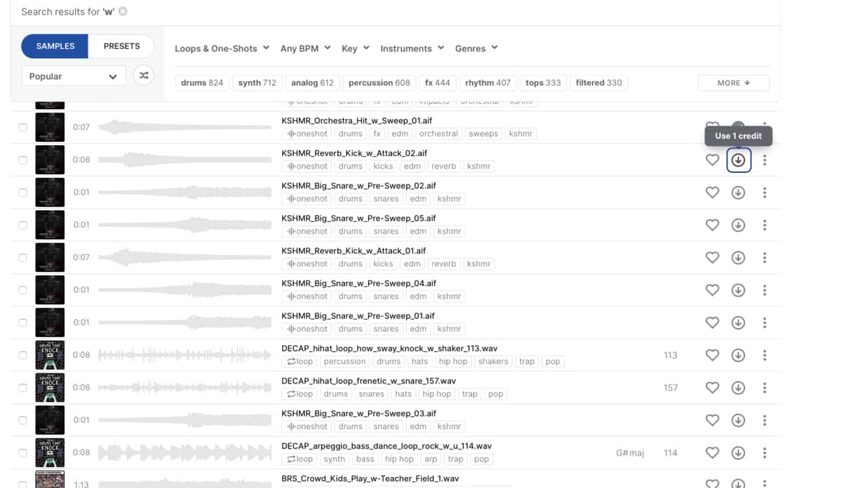Screen dimensions: 868x488
Task: Select checkbox for DECAP_hihat_loop_how_sway_knock row
Action: pyautogui.click(x=23, y=355)
